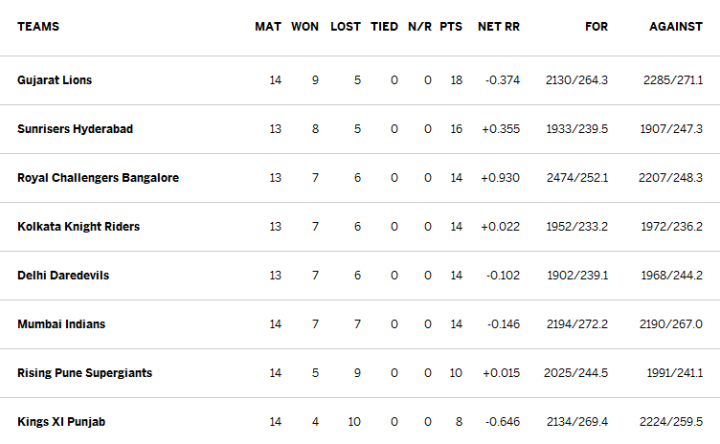Click the AGAINST column header
Screen dimensions: 720x444
click(675, 27)
